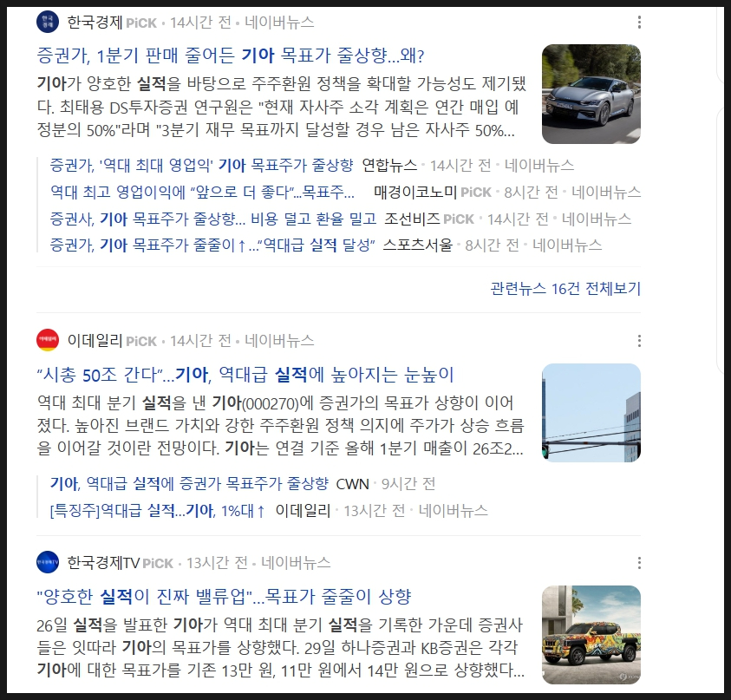Screen dimensions: 731x700
Task: Open the 스포츠서울 related article 목표주가 줄줄이
Action: click(212, 245)
